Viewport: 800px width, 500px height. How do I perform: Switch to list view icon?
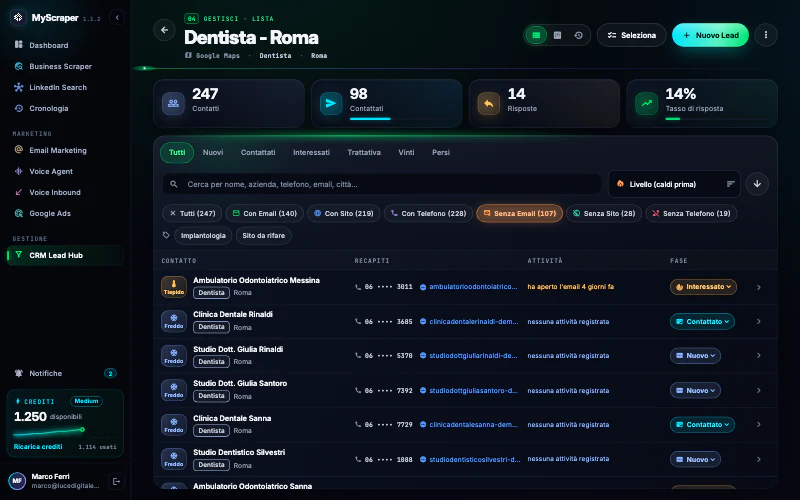[536, 35]
